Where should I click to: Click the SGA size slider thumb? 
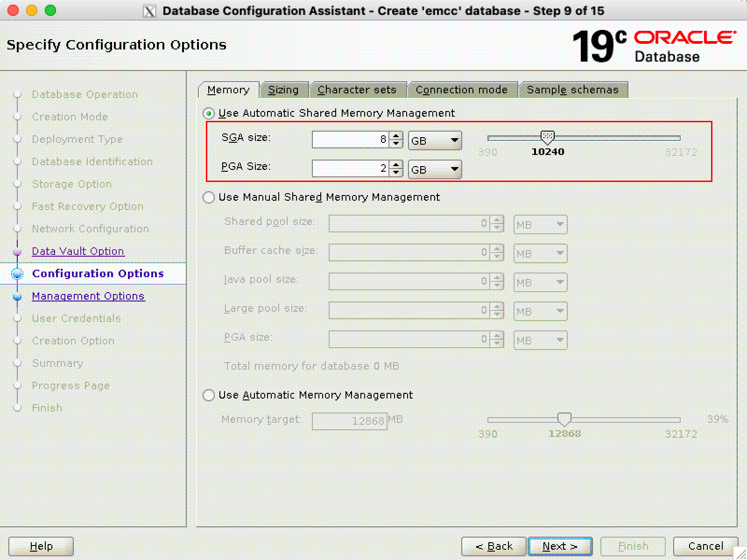point(548,137)
